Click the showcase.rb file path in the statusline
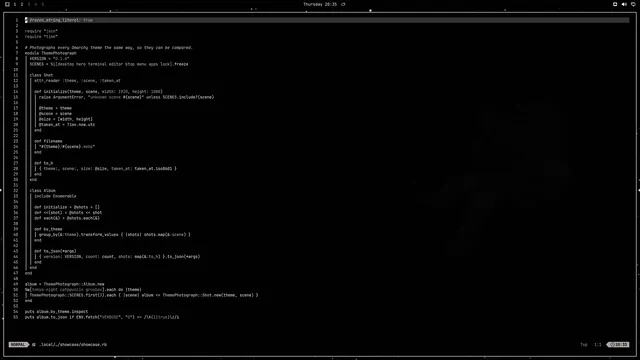The width and height of the screenshot is (640, 360). [73, 344]
